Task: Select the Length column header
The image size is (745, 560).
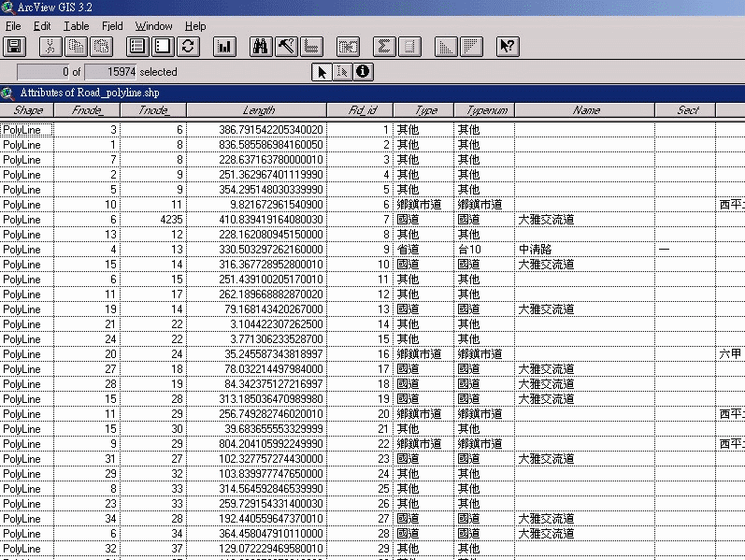Action: 258,110
